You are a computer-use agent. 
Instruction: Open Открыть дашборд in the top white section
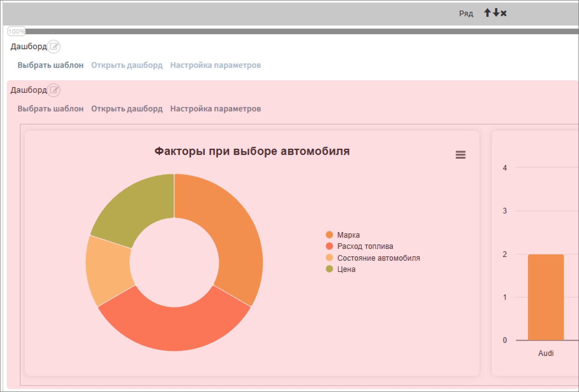tap(127, 65)
